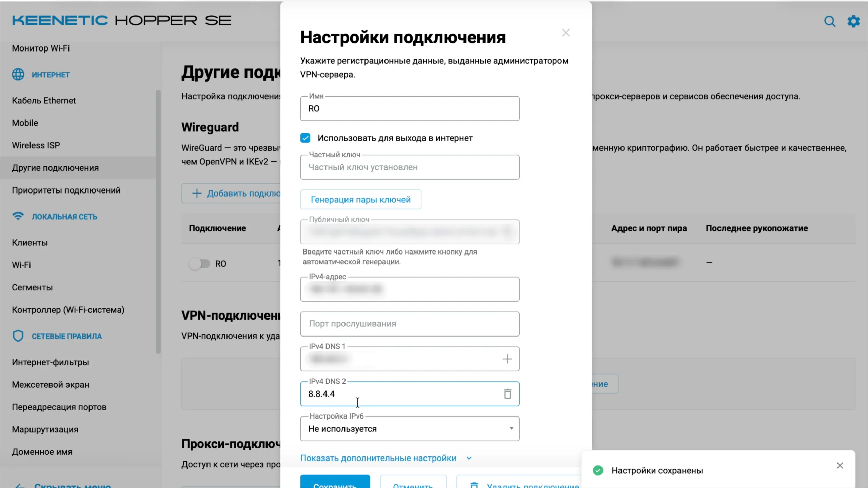This screenshot has width=868, height=488.
Task: Open Сегменты in sidebar
Action: click(x=32, y=287)
